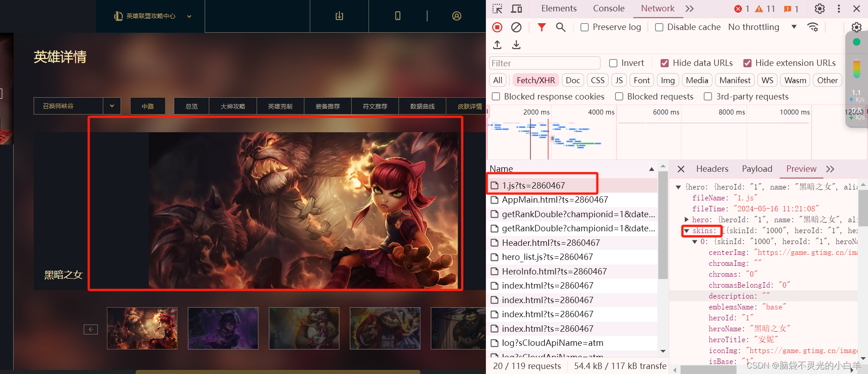Open the user account icon in site header

pos(457,16)
